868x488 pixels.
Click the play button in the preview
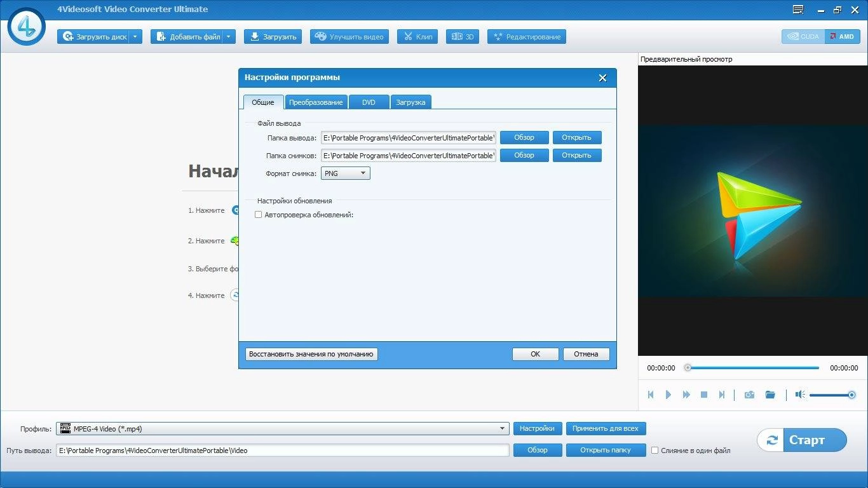pos(668,395)
